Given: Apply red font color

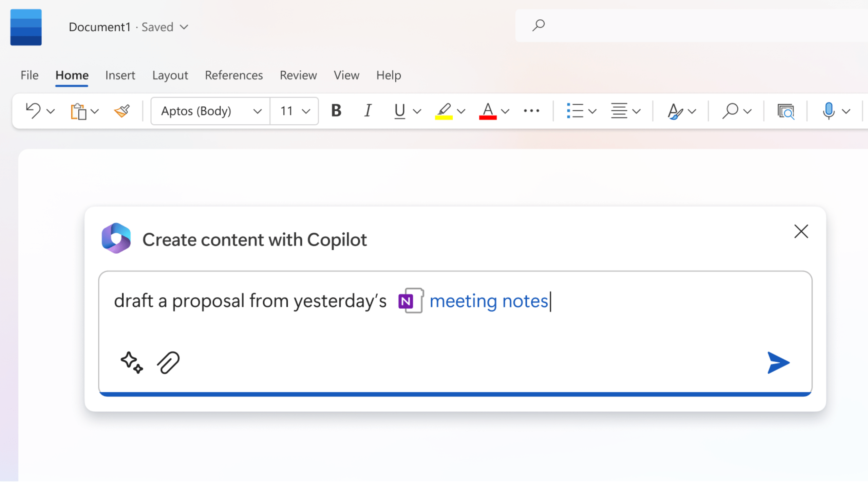Looking at the screenshot, I should [488, 111].
